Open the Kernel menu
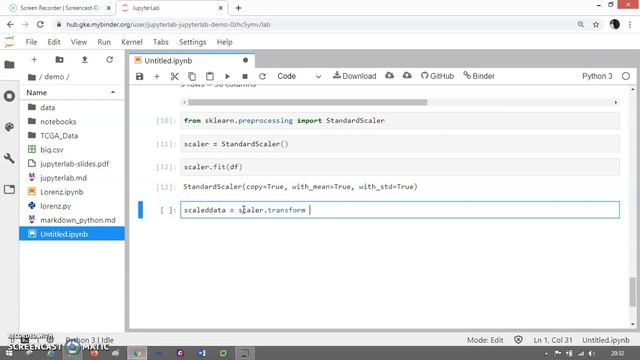 tap(132, 42)
